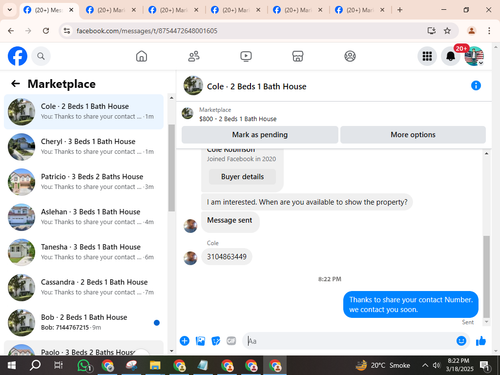This screenshot has width=500, height=375.
Task: Open conversation info blue icon
Action: tap(476, 86)
